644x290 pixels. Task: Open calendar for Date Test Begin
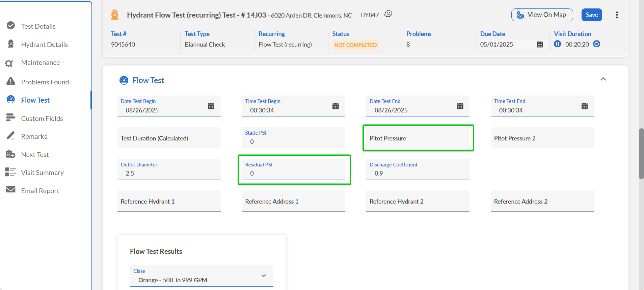pos(211,106)
